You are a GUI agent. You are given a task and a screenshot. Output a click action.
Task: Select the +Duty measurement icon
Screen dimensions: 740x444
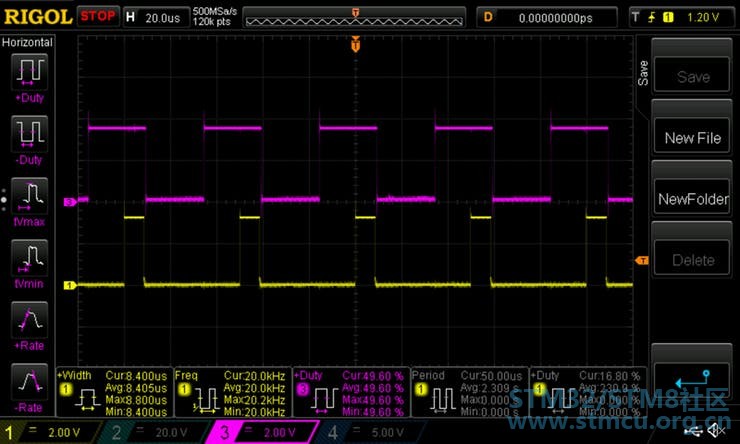[29, 72]
